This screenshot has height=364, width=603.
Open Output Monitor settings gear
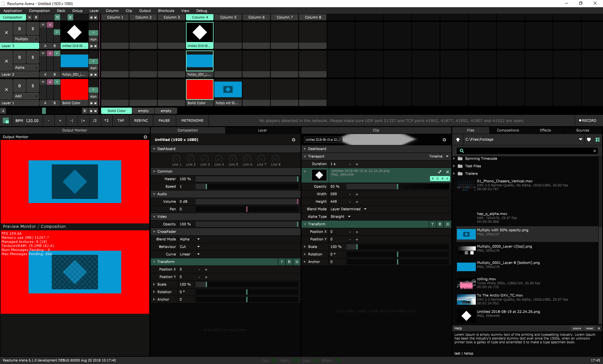coord(145,137)
